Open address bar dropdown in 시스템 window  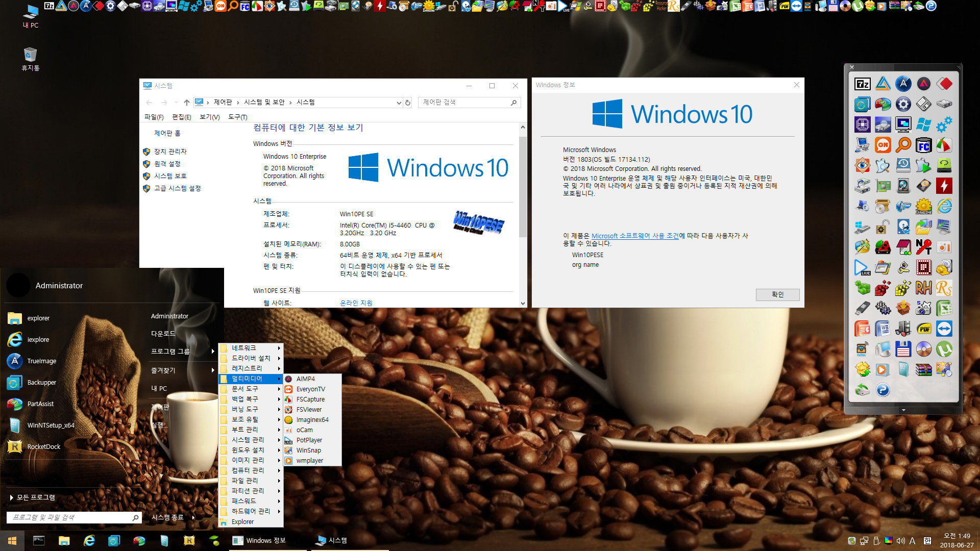click(399, 103)
